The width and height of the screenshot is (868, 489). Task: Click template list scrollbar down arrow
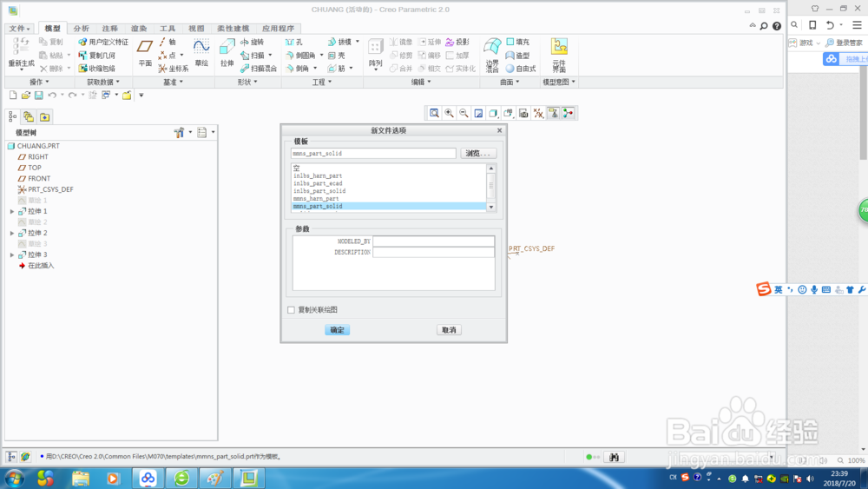(491, 207)
